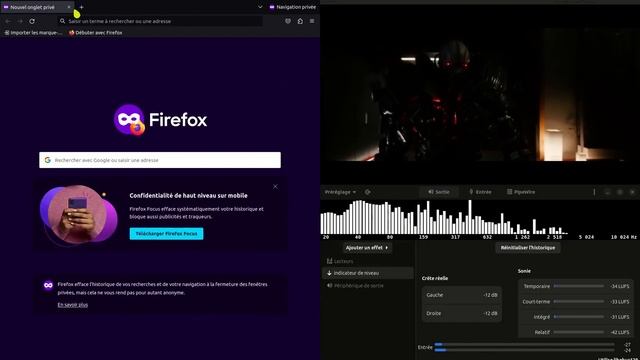This screenshot has width=640, height=360.
Task: Open the Firefox hamburger menu
Action: point(312,21)
